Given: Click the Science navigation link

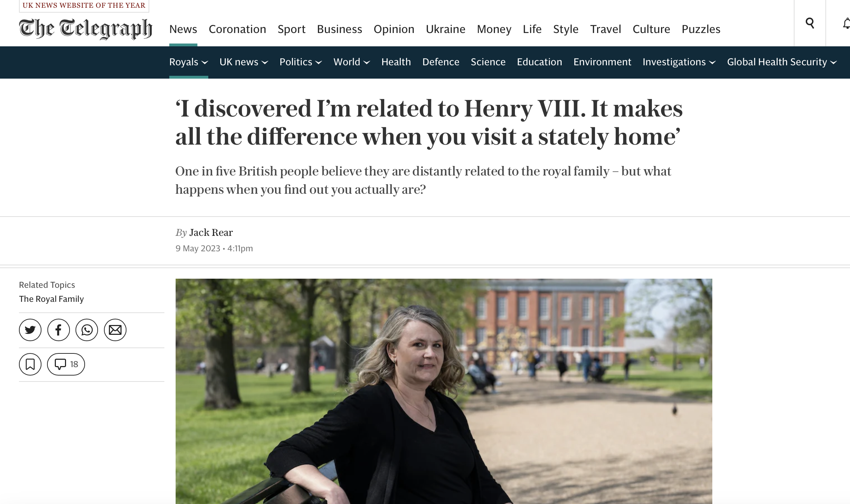Looking at the screenshot, I should [488, 62].
